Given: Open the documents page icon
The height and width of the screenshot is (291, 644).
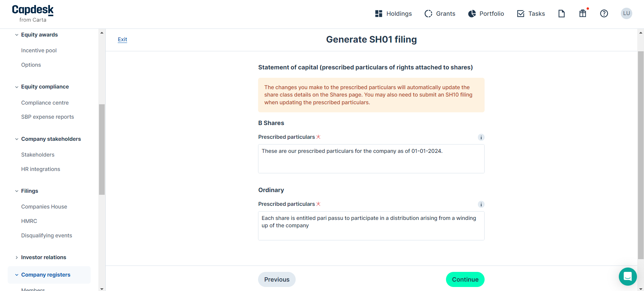Looking at the screenshot, I should click(561, 14).
